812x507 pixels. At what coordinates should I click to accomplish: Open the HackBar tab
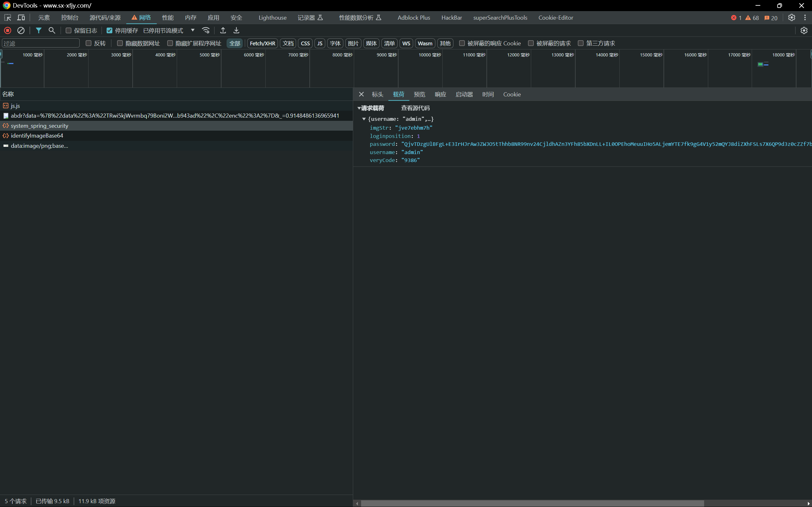tap(452, 17)
